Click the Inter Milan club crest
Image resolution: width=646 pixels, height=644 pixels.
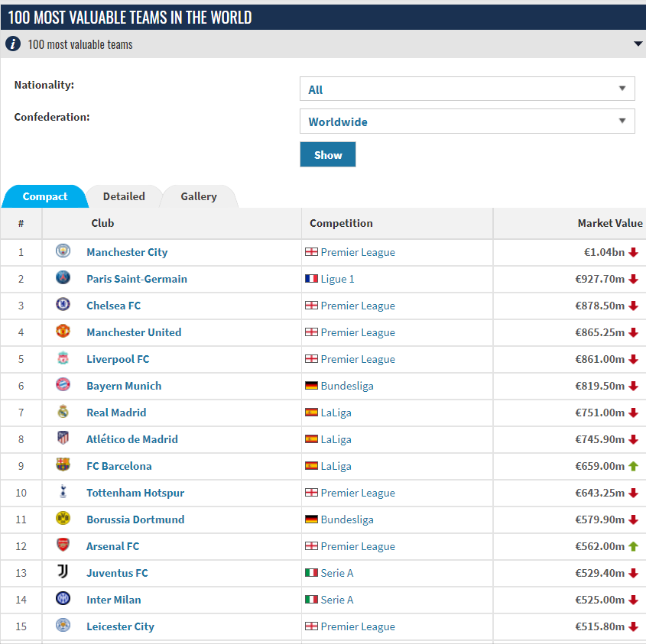[63, 599]
